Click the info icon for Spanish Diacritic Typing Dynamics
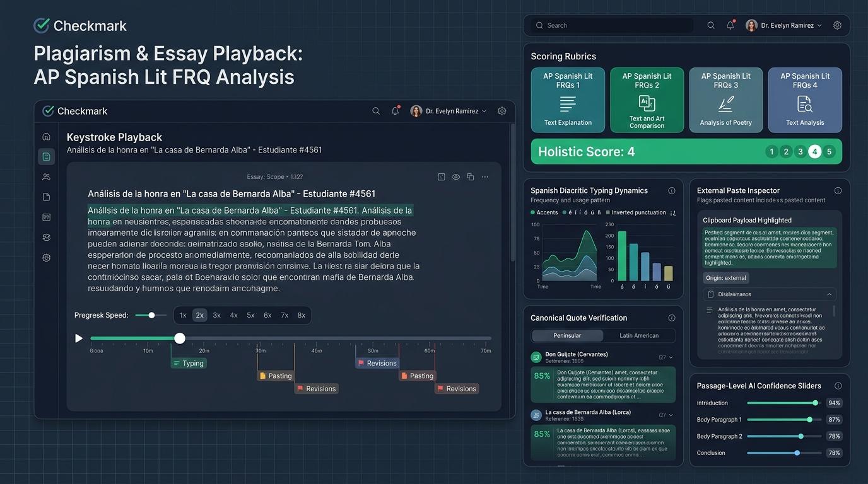Image resolution: width=868 pixels, height=484 pixels. 671,190
